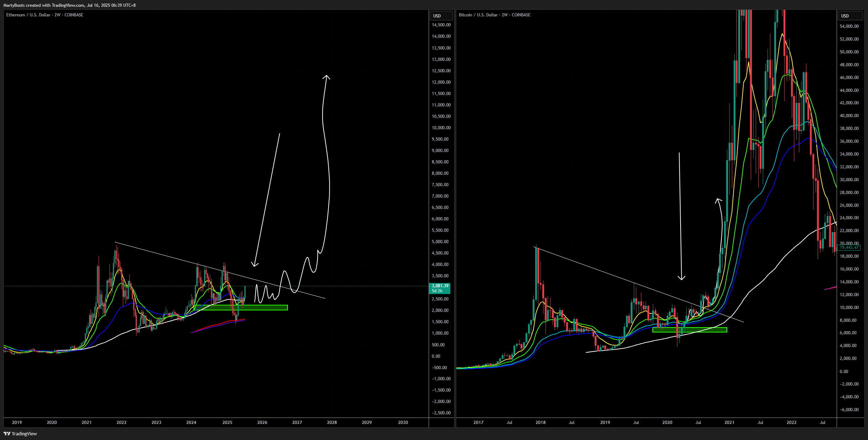Select 2024 on the Ethereum time axis
This screenshot has width=868, height=440.
pyautogui.click(x=191, y=423)
